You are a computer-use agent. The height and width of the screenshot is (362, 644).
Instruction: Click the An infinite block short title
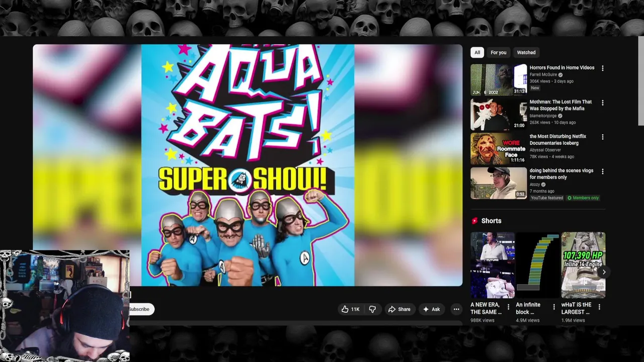pyautogui.click(x=528, y=308)
